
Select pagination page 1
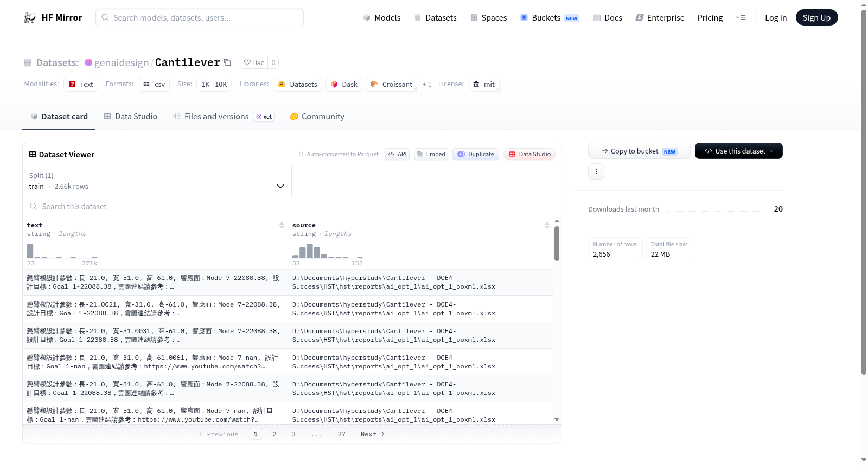click(x=256, y=434)
